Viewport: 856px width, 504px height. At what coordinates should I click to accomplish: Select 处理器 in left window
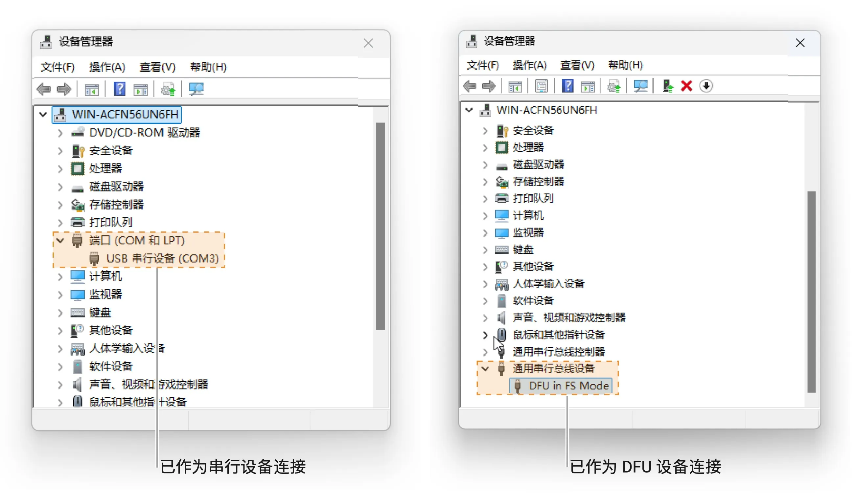tap(105, 169)
